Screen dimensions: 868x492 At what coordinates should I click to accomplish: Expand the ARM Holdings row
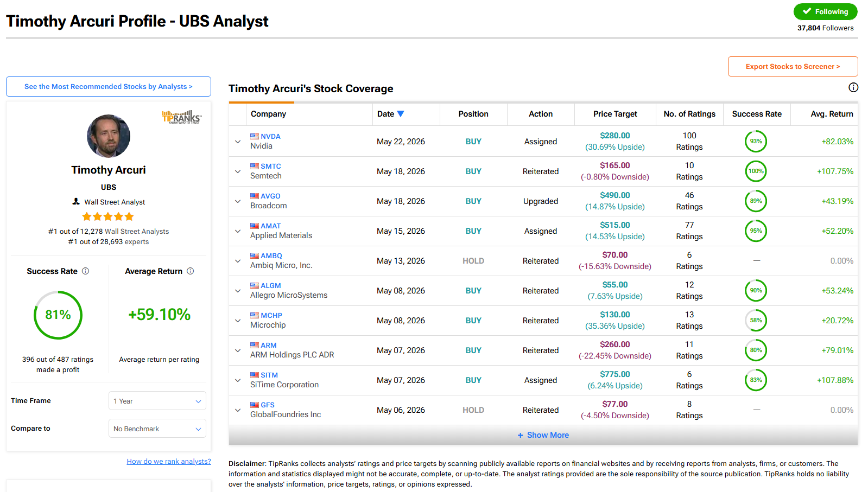pyautogui.click(x=238, y=350)
